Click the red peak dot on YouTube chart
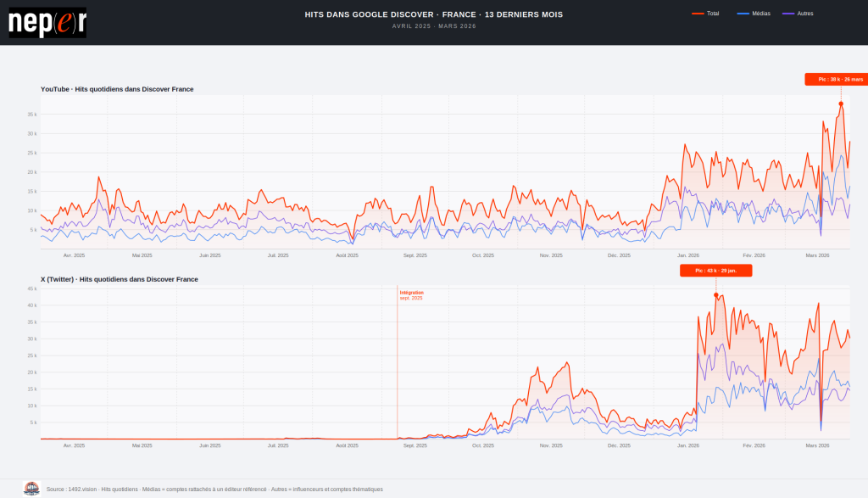 pos(841,104)
